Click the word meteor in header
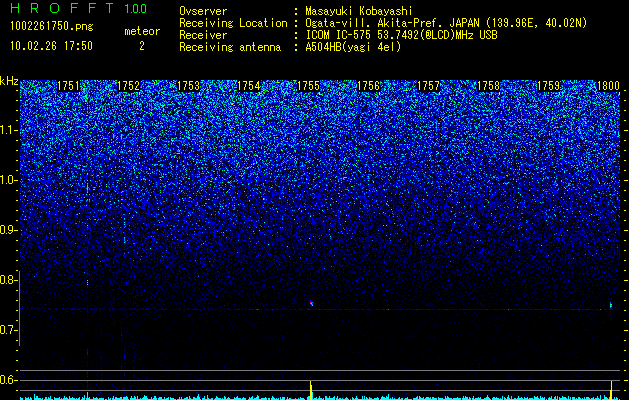Viewport: 629px width, 400px height. pyautogui.click(x=142, y=31)
